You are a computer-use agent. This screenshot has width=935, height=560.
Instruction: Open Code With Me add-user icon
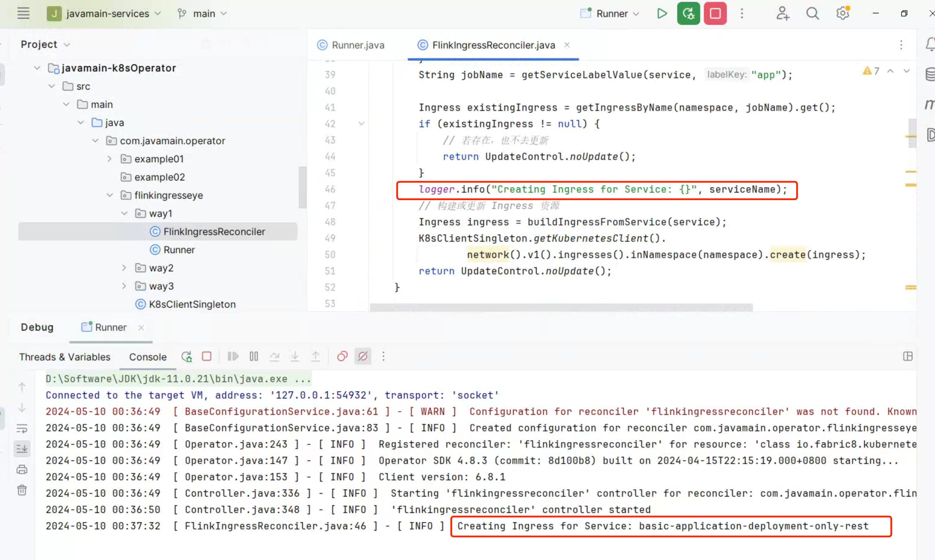(783, 13)
